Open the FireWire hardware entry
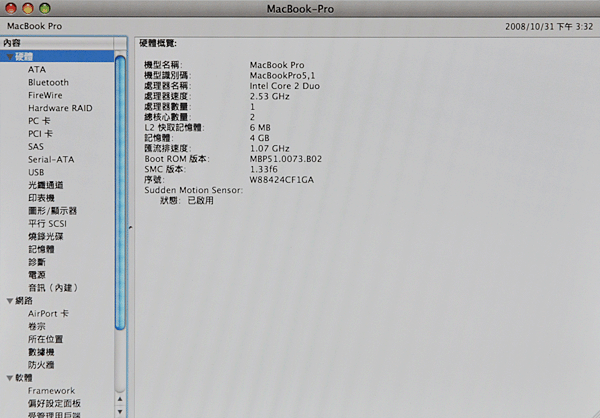This screenshot has width=600, height=418. pyautogui.click(x=45, y=95)
